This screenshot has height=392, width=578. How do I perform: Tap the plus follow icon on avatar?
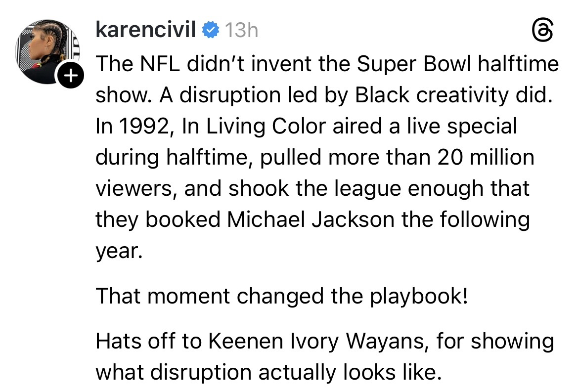coord(71,76)
